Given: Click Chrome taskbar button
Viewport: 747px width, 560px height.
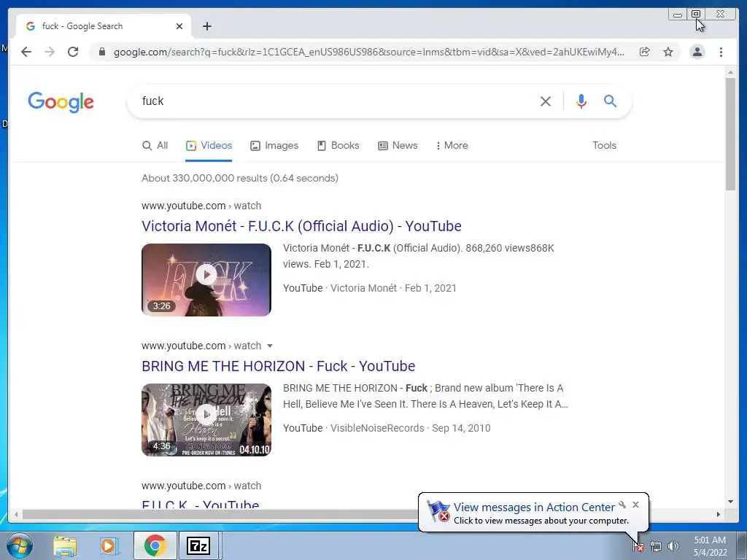Looking at the screenshot, I should 155,545.
